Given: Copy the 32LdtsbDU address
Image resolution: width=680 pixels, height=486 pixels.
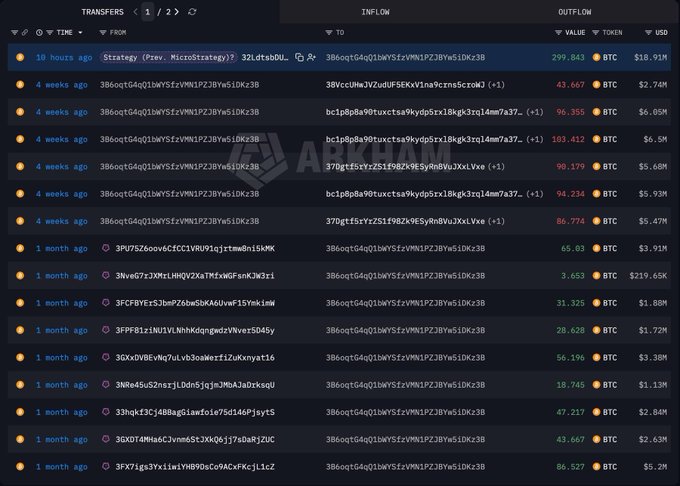Looking at the screenshot, I should [x=299, y=57].
